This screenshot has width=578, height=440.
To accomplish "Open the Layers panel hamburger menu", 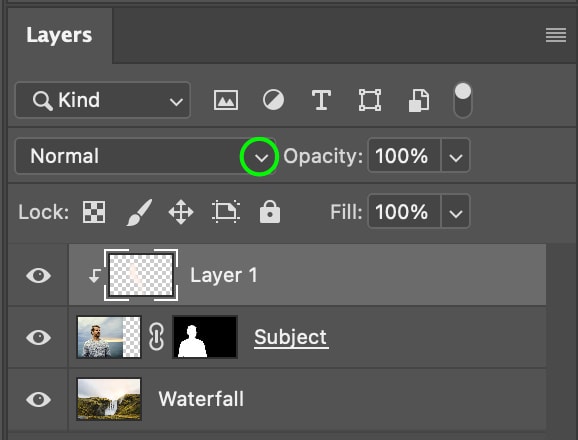I will click(x=556, y=35).
